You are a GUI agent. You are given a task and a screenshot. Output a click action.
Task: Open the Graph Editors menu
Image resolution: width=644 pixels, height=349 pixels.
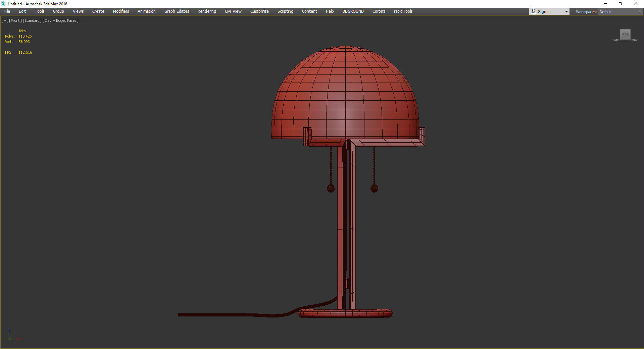pyautogui.click(x=176, y=11)
